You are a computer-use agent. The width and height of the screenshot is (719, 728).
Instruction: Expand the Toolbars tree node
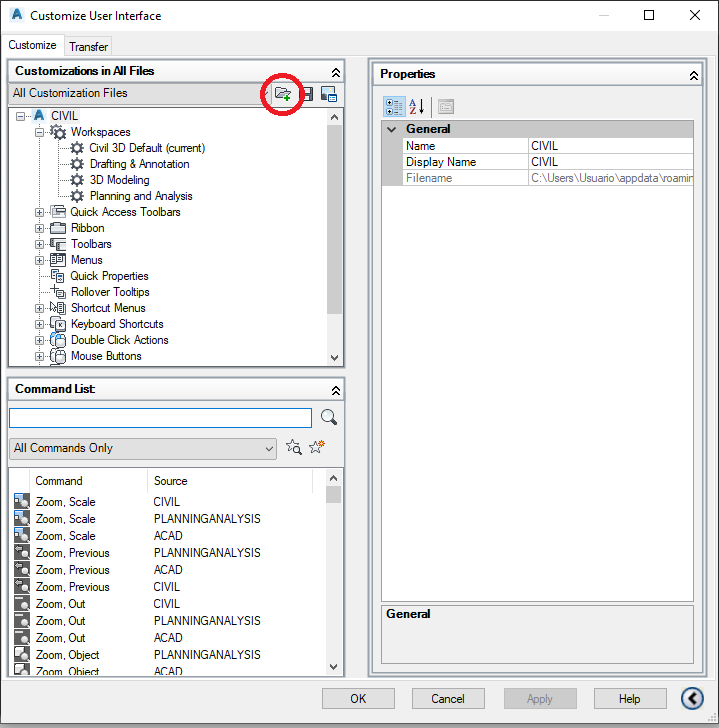[x=39, y=244]
